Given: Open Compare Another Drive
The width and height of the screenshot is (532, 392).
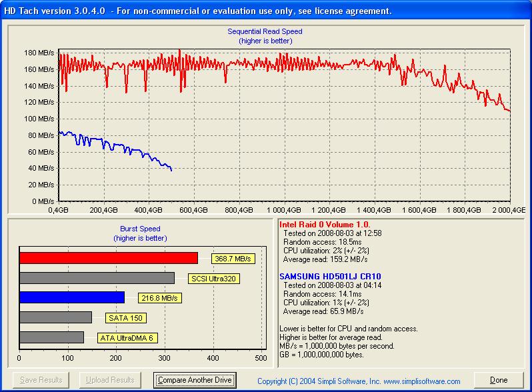Looking at the screenshot, I should [x=195, y=380].
